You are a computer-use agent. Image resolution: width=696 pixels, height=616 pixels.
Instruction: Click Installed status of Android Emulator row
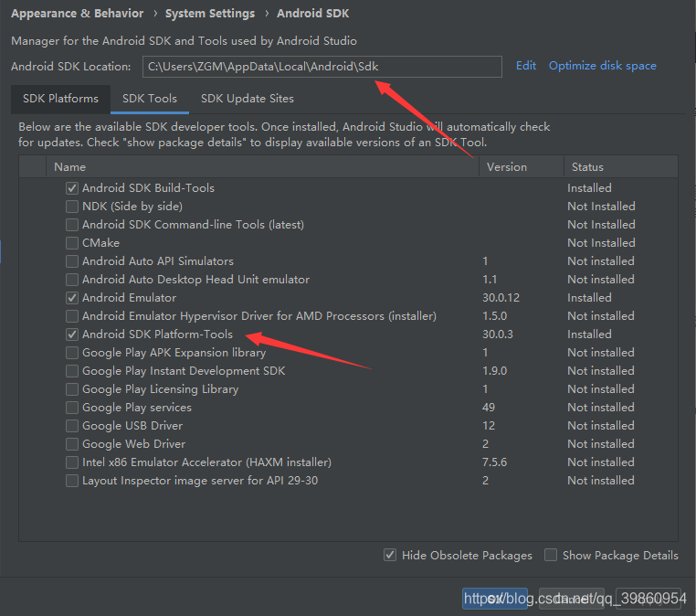pos(589,298)
